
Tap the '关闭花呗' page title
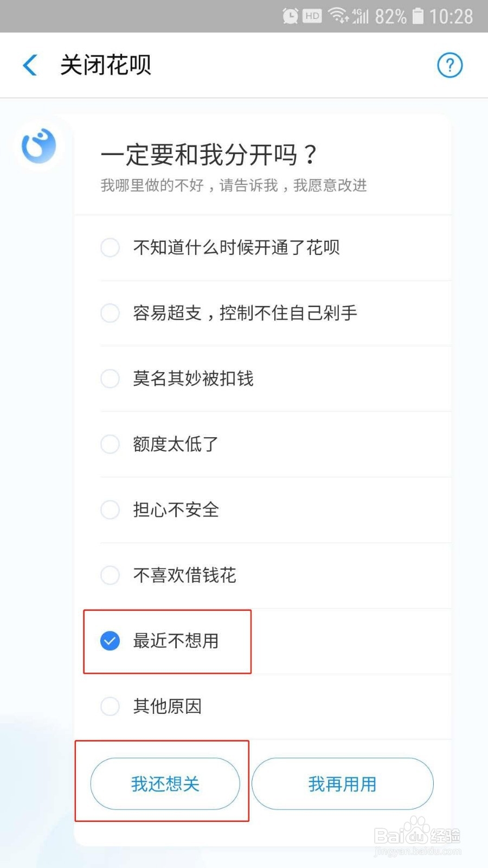point(105,65)
